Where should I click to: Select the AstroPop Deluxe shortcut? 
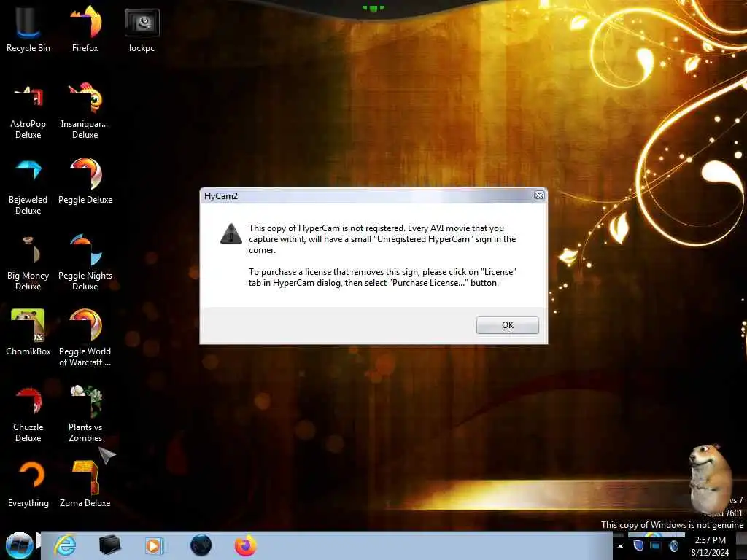point(28,112)
